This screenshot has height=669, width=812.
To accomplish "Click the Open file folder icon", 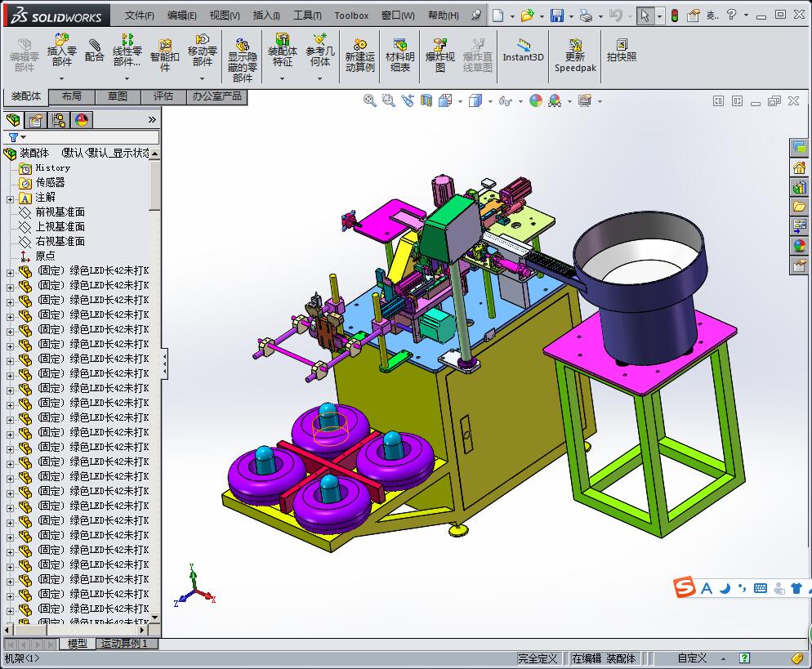I will [527, 16].
